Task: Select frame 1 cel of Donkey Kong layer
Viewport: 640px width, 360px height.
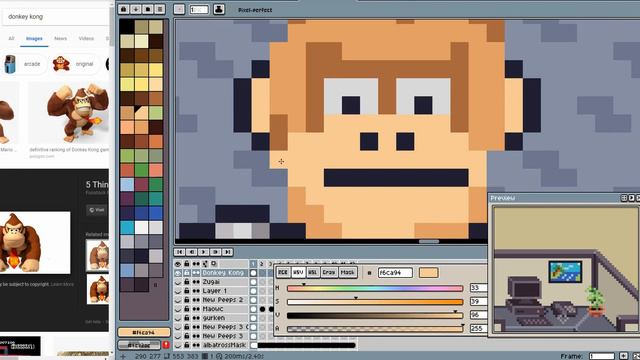Action: pos(253,273)
